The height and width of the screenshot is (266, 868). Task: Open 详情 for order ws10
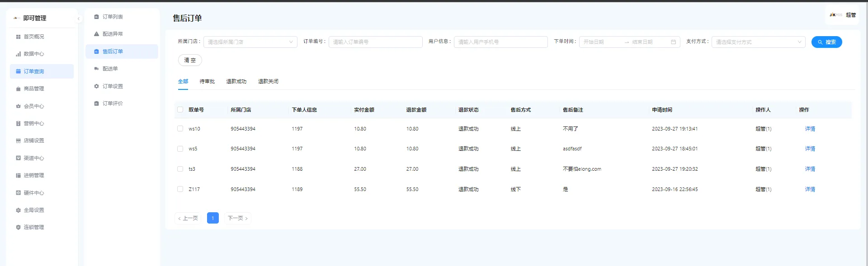[810, 129]
